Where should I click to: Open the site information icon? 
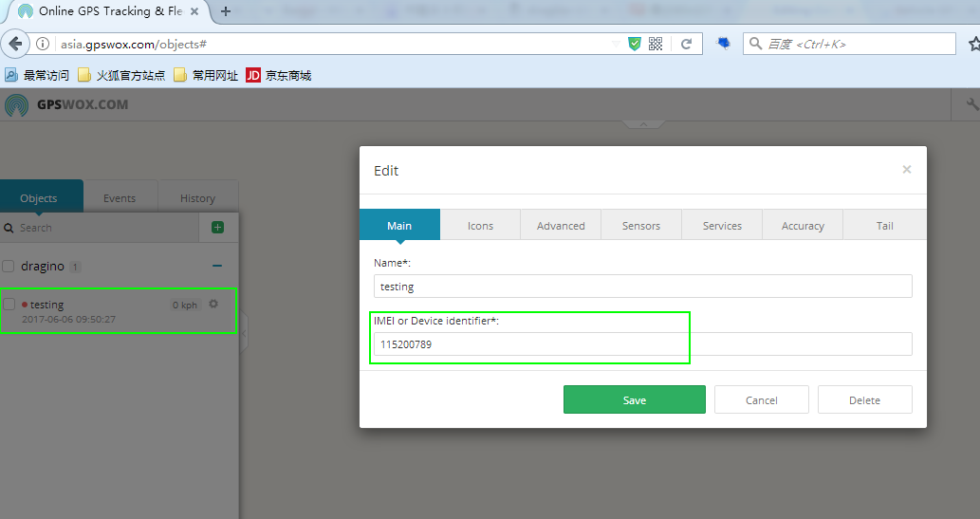coord(43,44)
